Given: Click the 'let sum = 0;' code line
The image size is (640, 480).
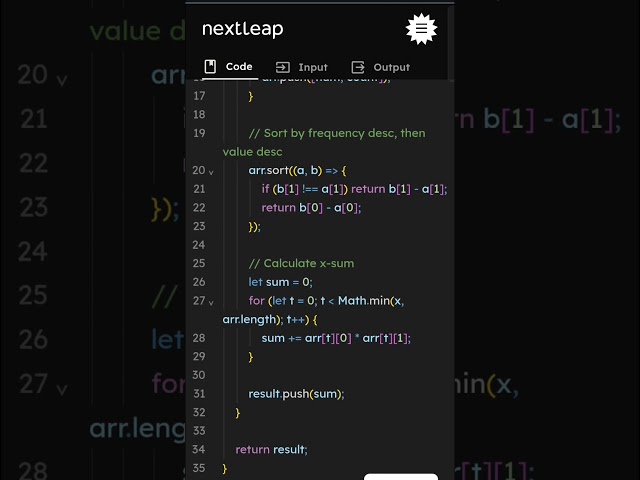Looking at the screenshot, I should tap(281, 282).
